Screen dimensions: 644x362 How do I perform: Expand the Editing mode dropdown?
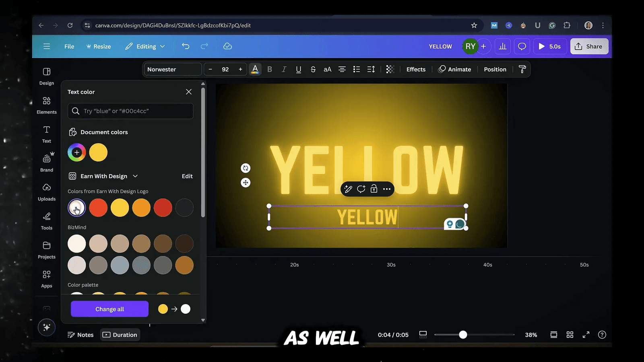click(145, 46)
